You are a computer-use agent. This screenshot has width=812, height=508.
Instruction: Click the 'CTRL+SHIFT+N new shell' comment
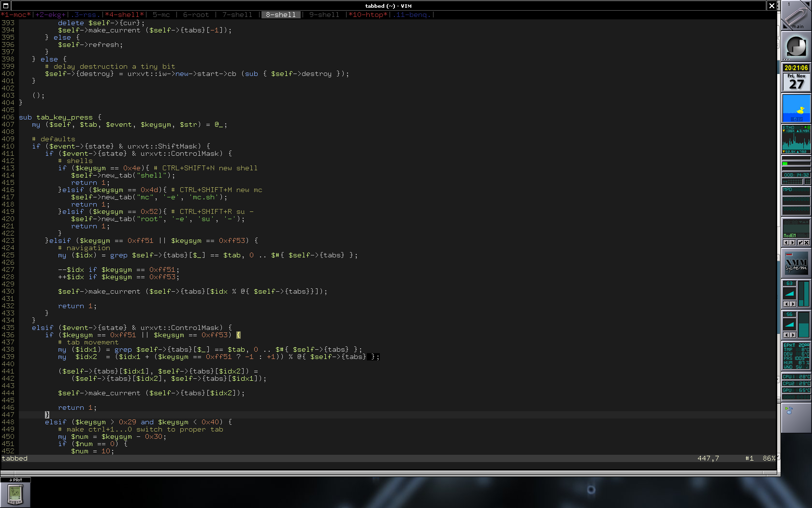coord(205,168)
